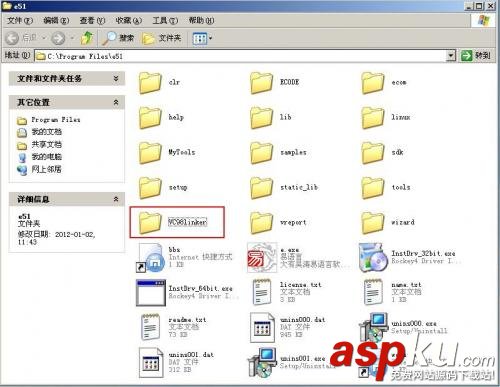Screen dimensions: 500x387
Task: Go up one folder level
Action: [x=87, y=38]
